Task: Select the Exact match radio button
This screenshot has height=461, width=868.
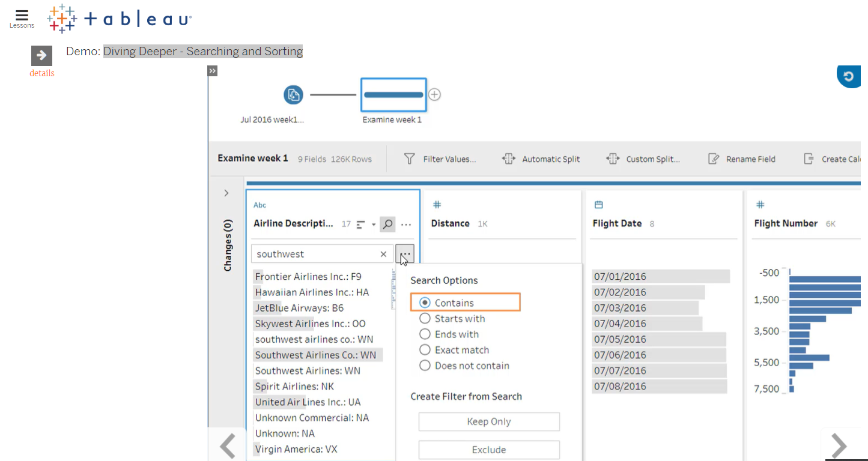Action: coord(425,350)
